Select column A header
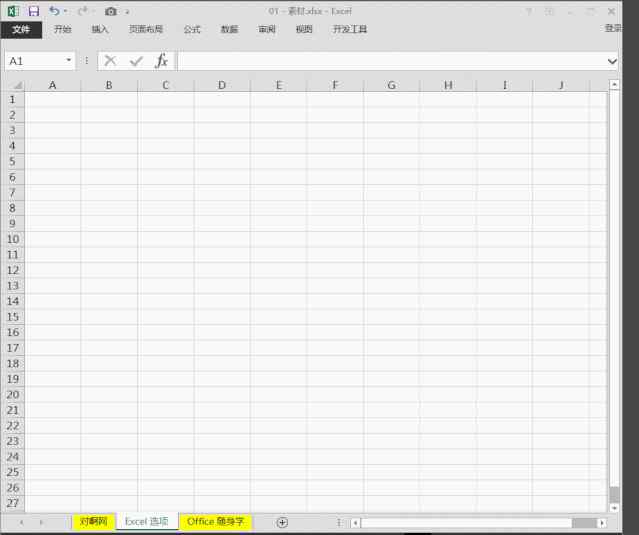The image size is (639, 535). pyautogui.click(x=53, y=85)
